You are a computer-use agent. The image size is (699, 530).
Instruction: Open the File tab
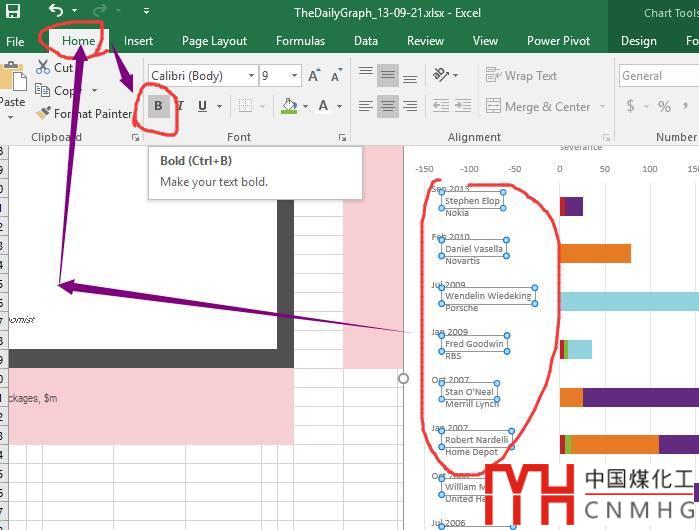[15, 41]
